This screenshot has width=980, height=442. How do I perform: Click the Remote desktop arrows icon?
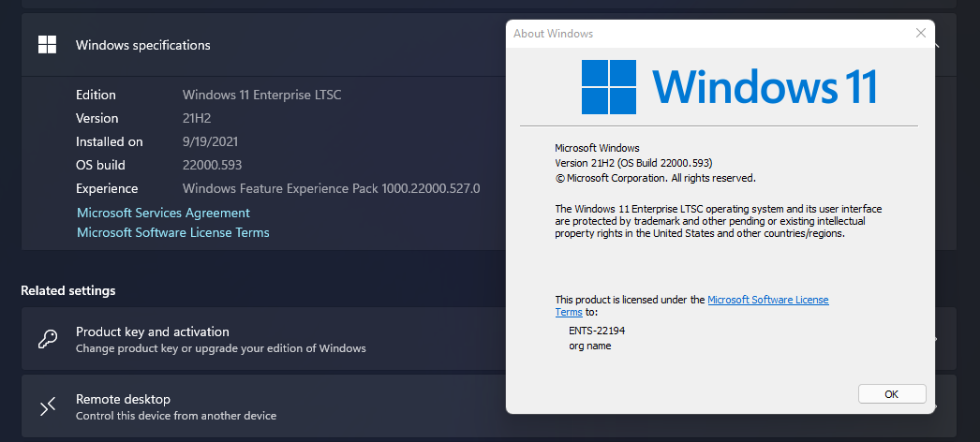[48, 406]
